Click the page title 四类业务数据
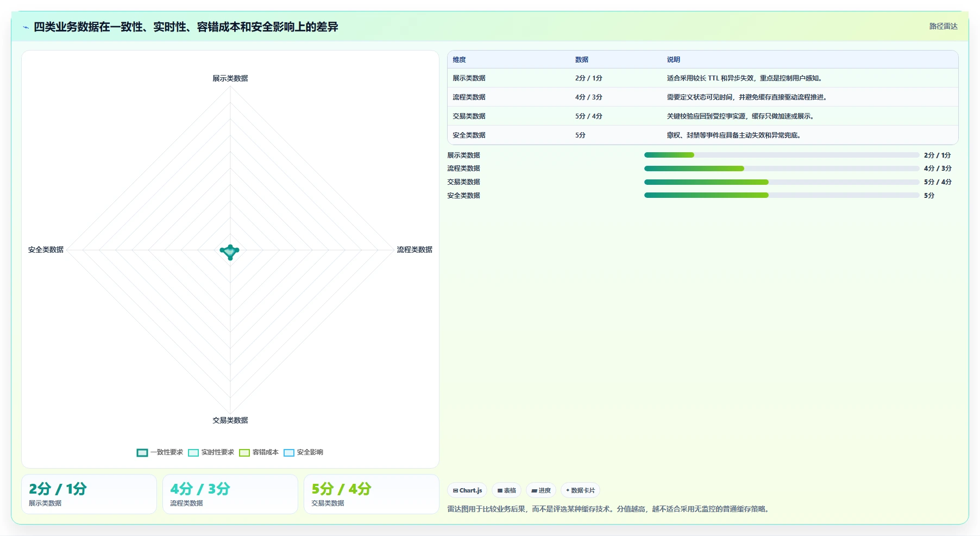This screenshot has height=536, width=980. pyautogui.click(x=186, y=27)
